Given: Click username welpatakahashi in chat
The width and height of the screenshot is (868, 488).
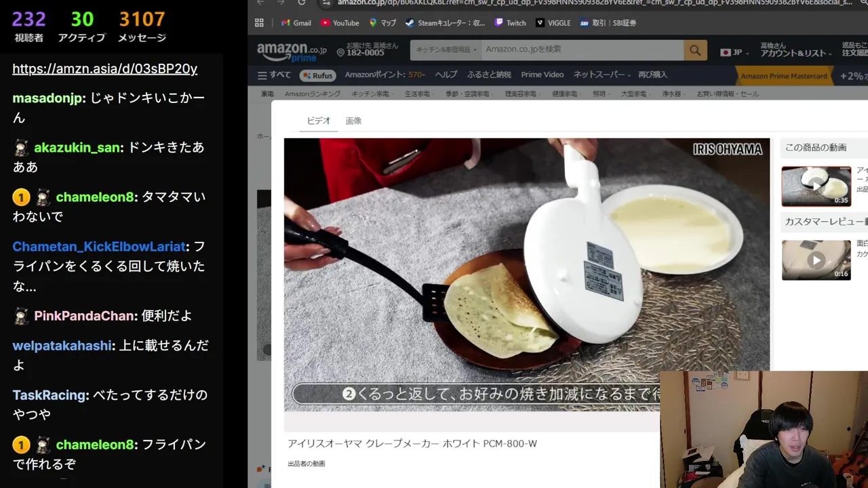Looking at the screenshot, I should pyautogui.click(x=62, y=346).
